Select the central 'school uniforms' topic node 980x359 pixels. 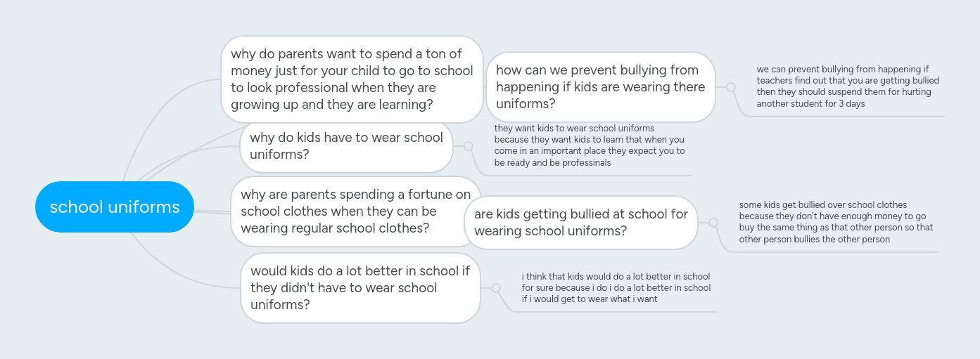(x=115, y=207)
